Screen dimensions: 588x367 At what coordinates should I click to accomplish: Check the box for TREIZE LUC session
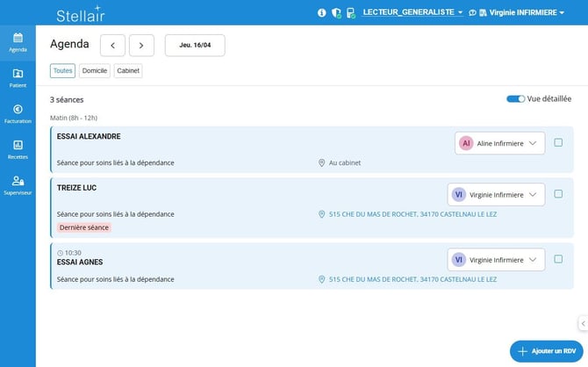point(558,194)
